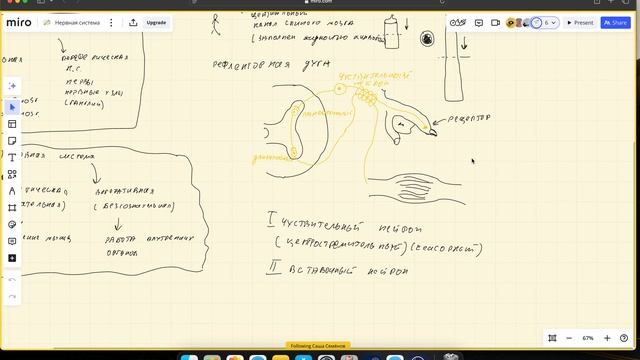Viewport: 640px width, 360px height.
Task: Open the Shapes and lines tool
Action: tap(12, 174)
